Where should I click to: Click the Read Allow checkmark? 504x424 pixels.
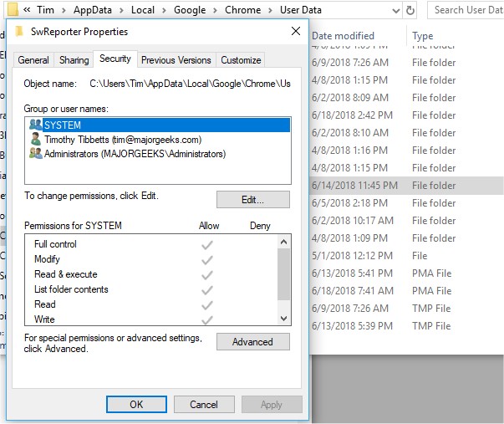[207, 304]
